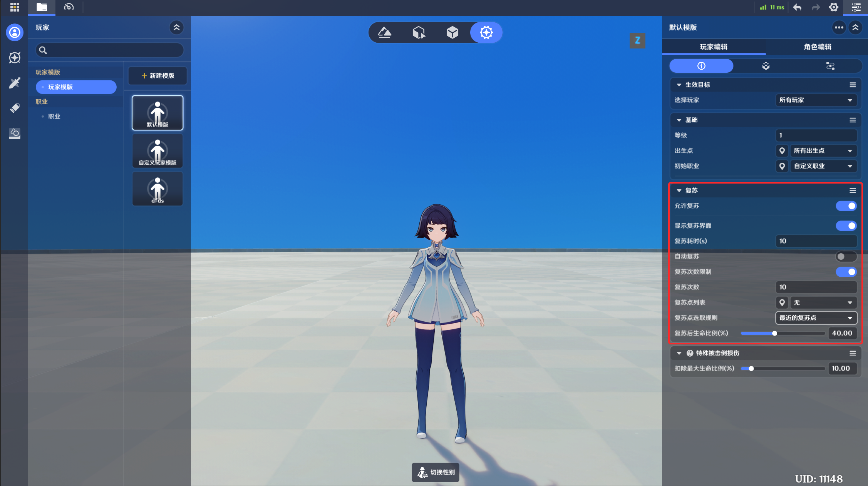The image size is (868, 486).
Task: Click the 切换性别 button
Action: coord(436,472)
